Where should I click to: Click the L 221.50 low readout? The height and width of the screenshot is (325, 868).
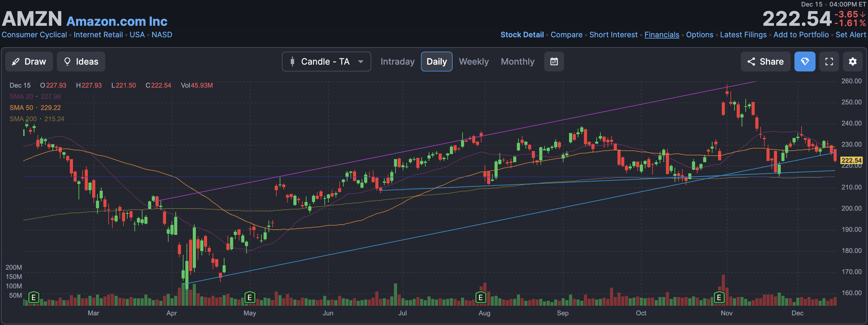click(x=124, y=85)
